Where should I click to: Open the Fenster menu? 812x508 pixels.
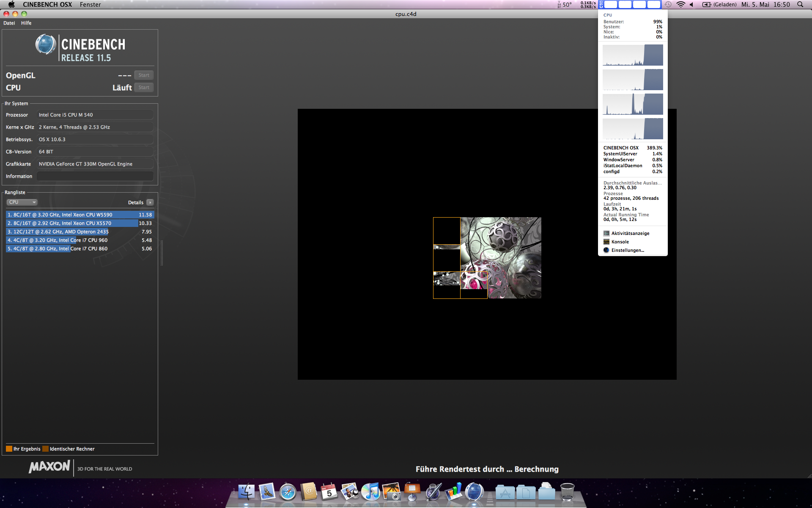90,5
